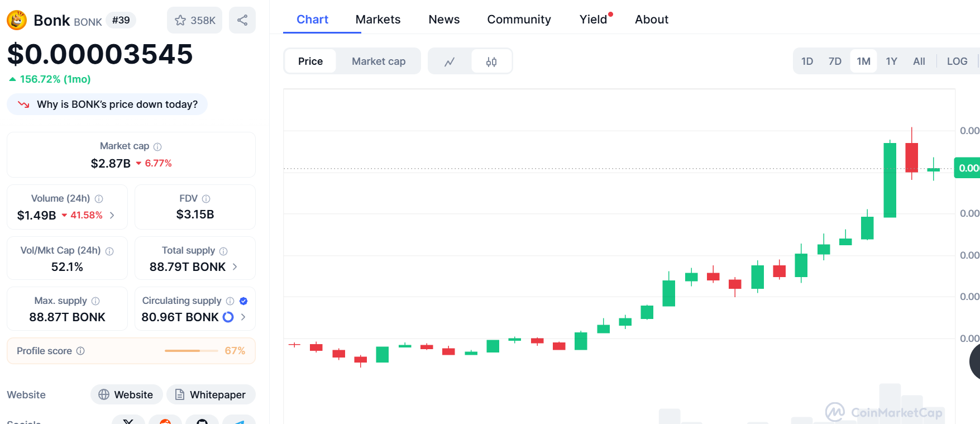Viewport: 980px width, 424px height.
Task: Open the Whitepaper button
Action: coord(211,394)
